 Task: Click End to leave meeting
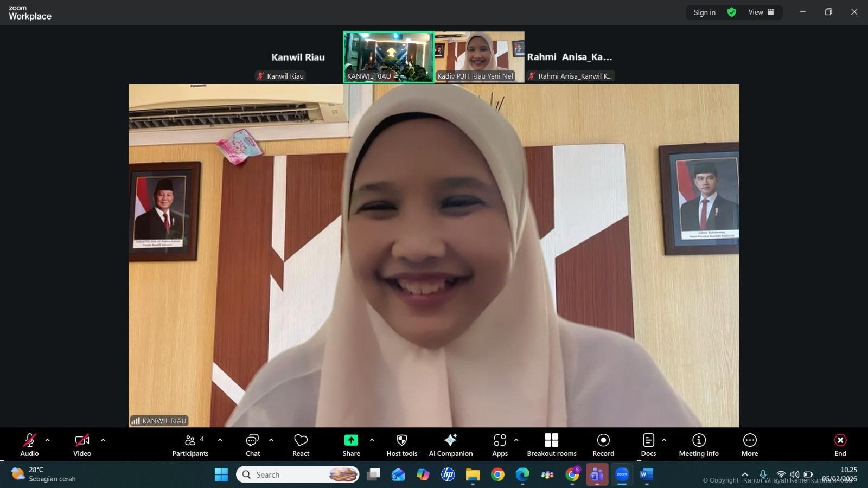pos(840,445)
